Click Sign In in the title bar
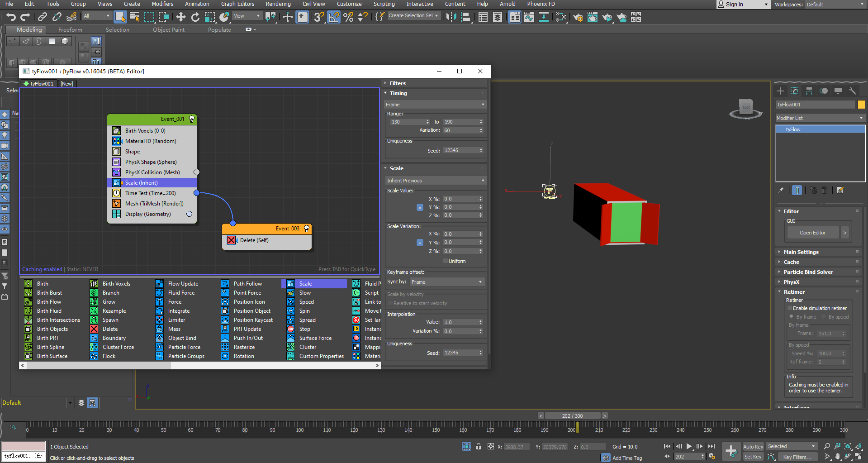The image size is (868, 463). (x=734, y=5)
